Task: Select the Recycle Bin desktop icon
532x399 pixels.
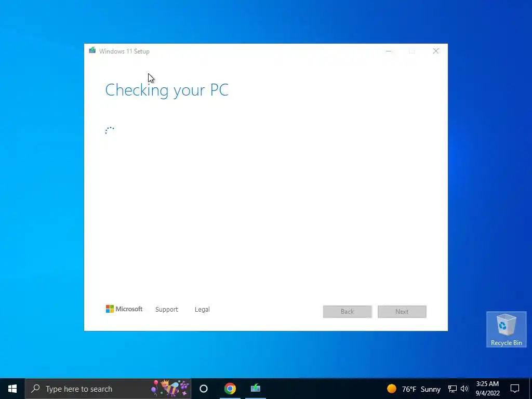Action: [506, 329]
